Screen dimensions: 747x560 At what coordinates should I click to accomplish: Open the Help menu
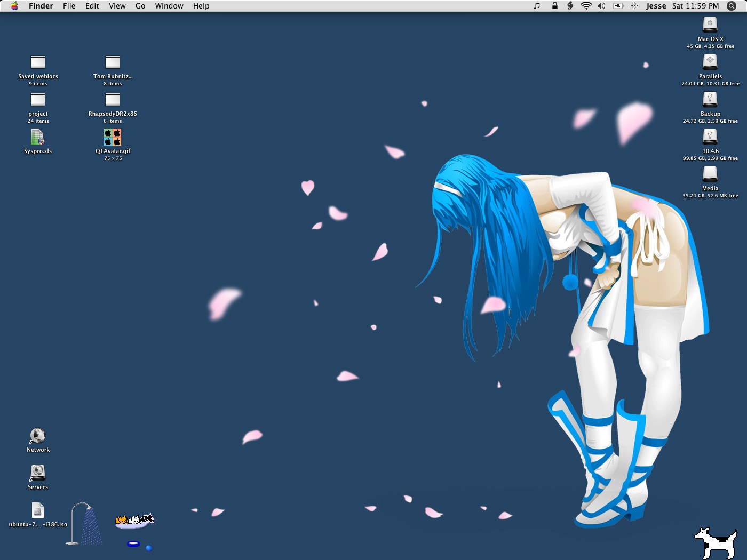click(x=201, y=6)
